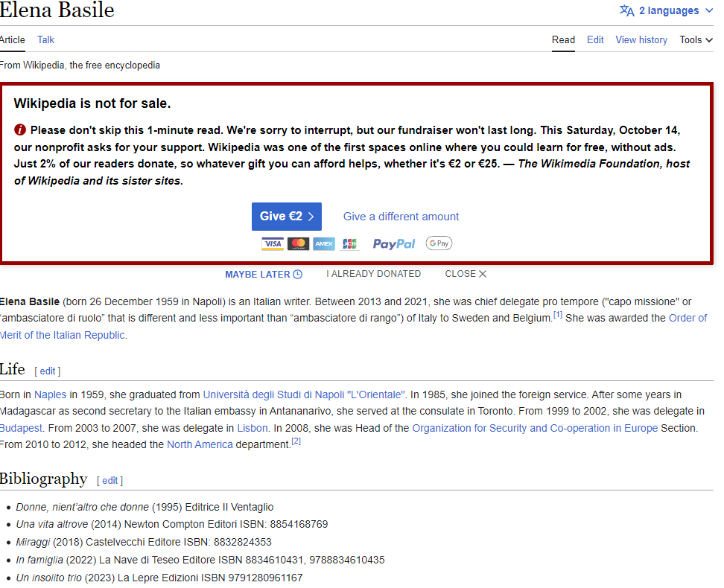Open the View history tab
The image size is (724, 588).
tap(641, 39)
